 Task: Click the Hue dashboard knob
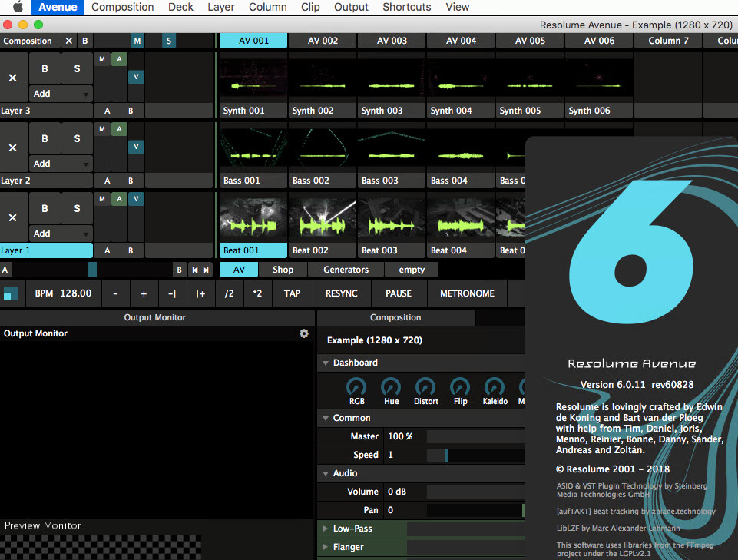click(391, 387)
